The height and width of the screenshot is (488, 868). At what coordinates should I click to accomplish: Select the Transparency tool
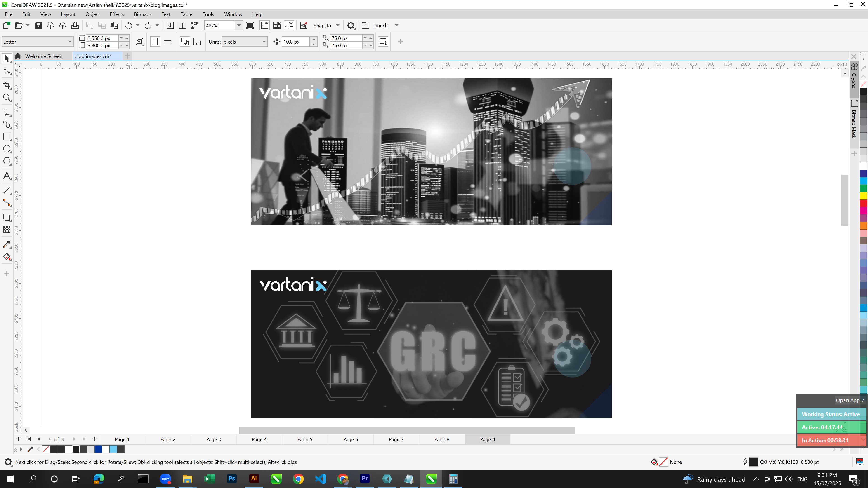tap(7, 229)
